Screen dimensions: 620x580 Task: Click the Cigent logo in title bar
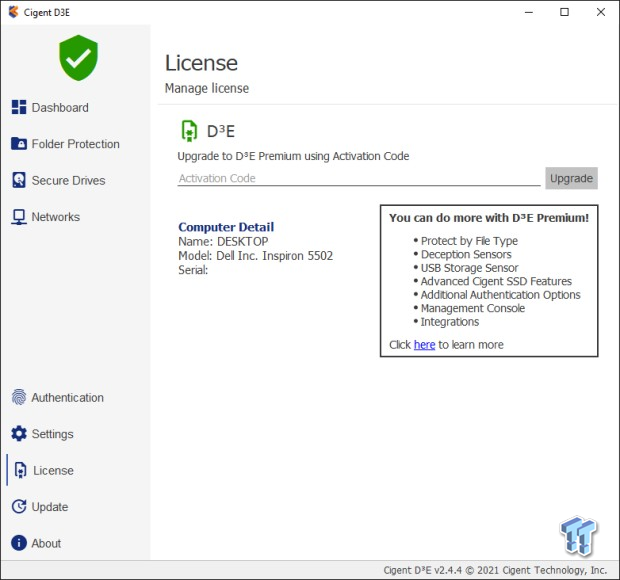(13, 12)
